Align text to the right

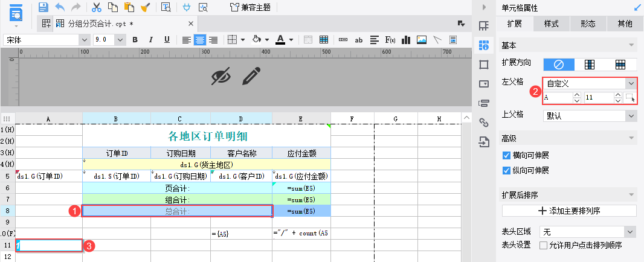click(213, 40)
